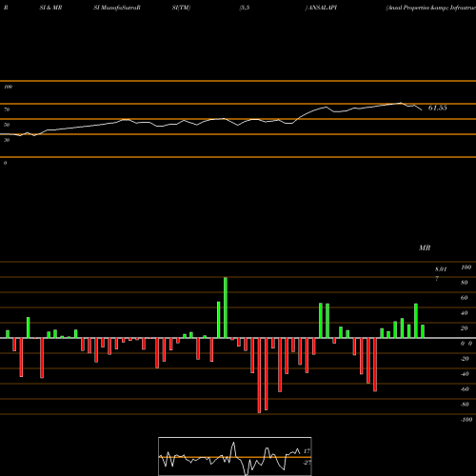Click the 70 level label on RSI axis

7,109
